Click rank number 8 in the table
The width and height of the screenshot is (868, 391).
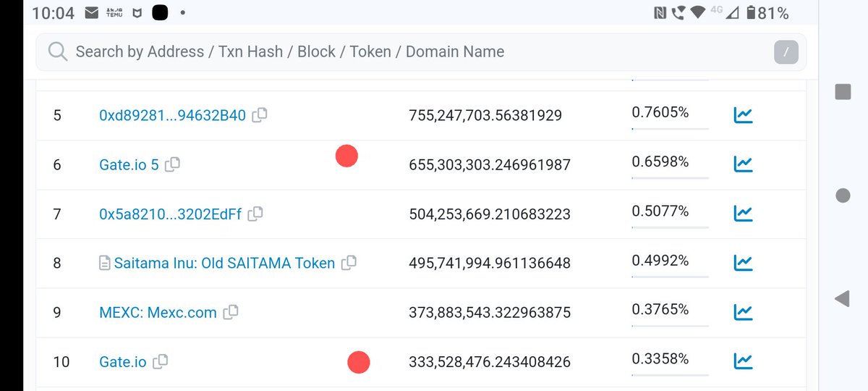click(57, 263)
